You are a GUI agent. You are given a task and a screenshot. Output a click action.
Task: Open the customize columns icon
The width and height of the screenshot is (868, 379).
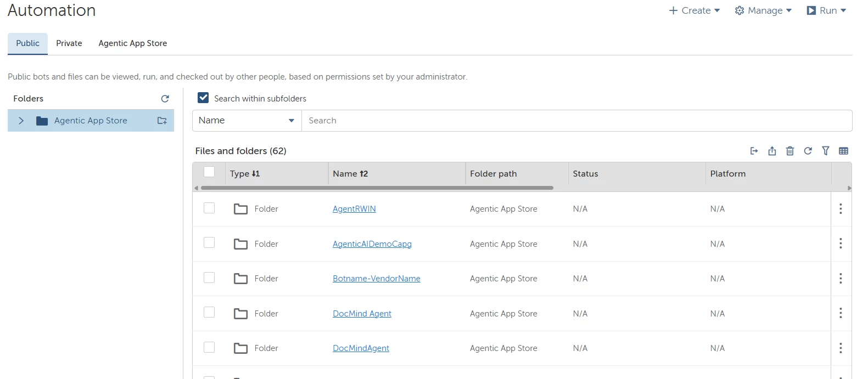tap(844, 151)
